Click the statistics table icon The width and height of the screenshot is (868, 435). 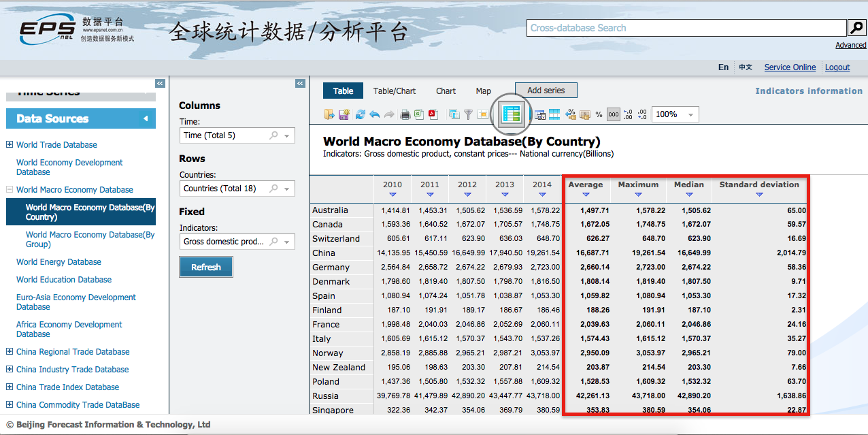[511, 114]
